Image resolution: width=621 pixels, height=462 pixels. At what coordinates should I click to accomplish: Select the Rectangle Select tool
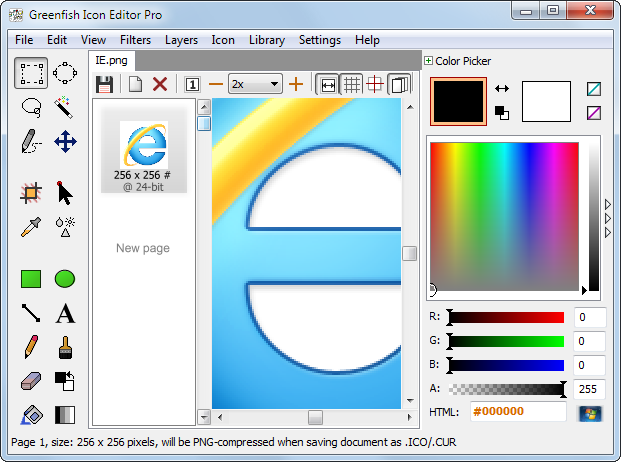point(31,73)
